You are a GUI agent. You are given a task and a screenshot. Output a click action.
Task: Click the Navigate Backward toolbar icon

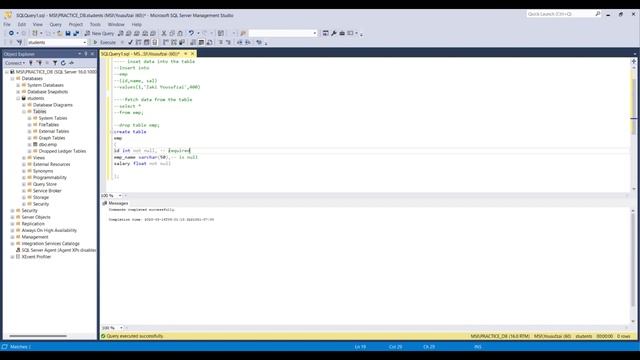11,33
